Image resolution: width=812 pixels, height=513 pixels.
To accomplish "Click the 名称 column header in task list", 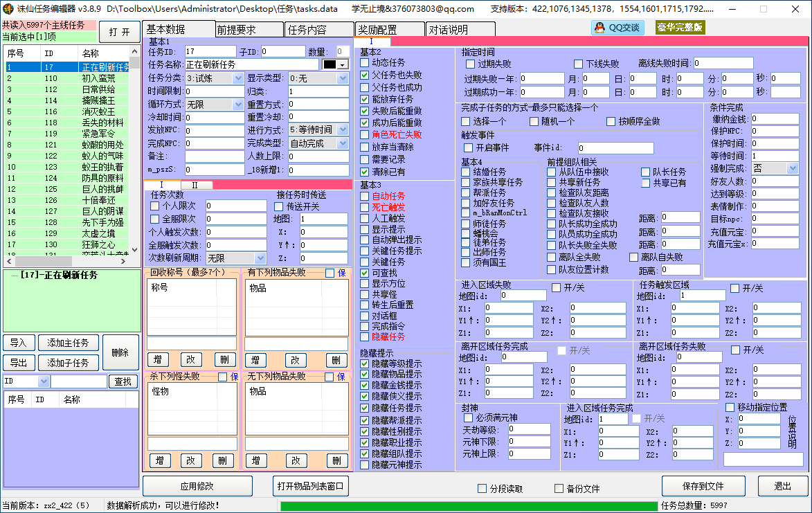I will (104, 53).
